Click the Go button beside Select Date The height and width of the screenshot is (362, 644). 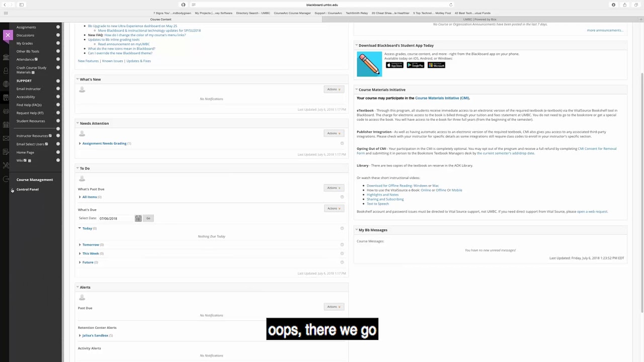[148, 218]
